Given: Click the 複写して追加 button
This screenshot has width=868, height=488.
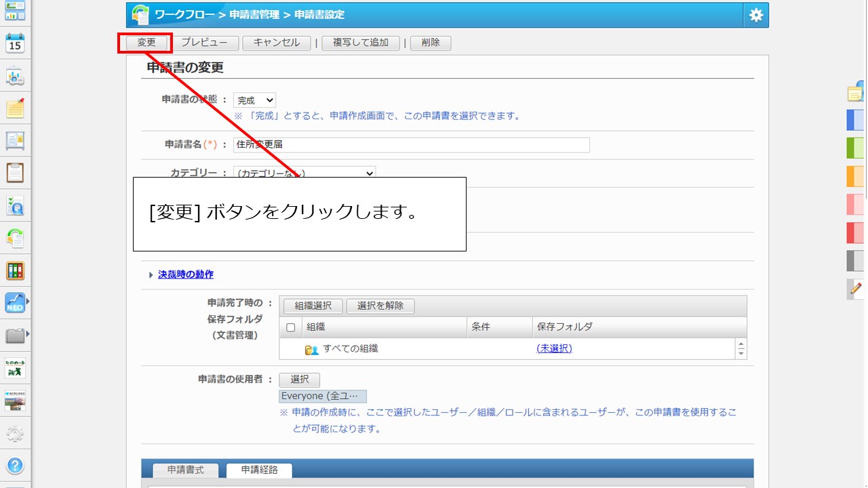Looking at the screenshot, I should [360, 42].
